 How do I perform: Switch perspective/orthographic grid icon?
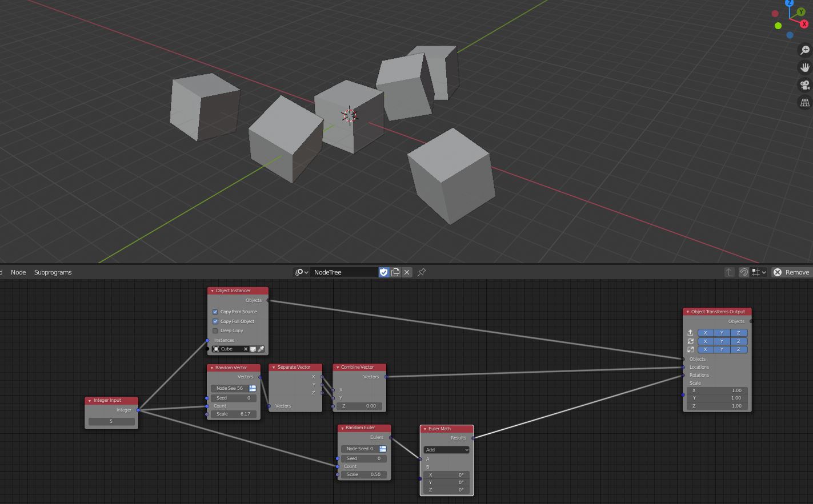tap(805, 103)
